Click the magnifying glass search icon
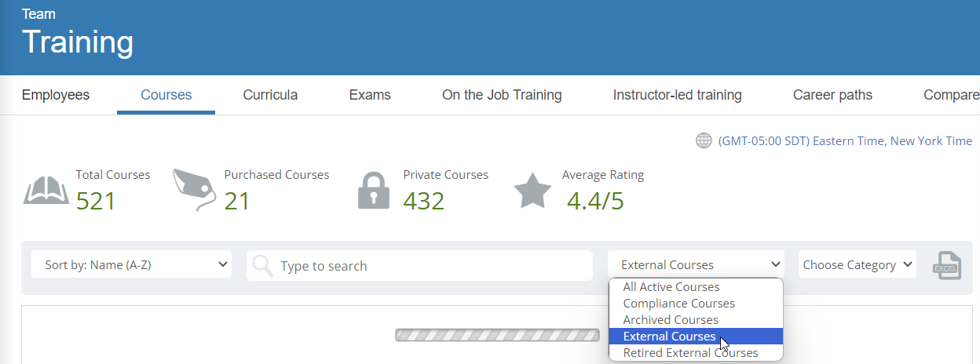The image size is (980, 364). pos(263,266)
